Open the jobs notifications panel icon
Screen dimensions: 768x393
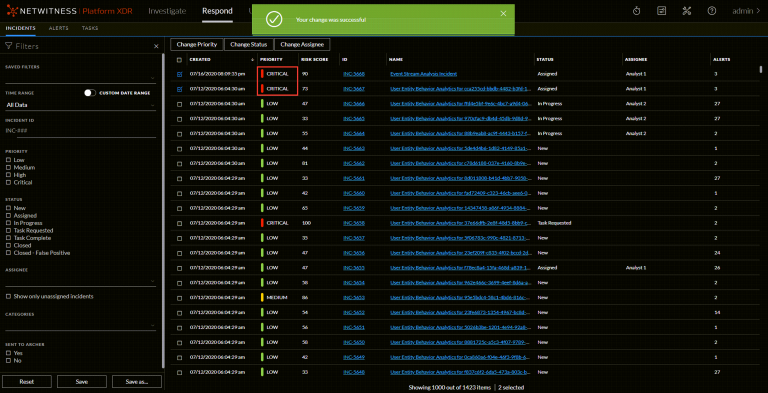click(x=661, y=11)
